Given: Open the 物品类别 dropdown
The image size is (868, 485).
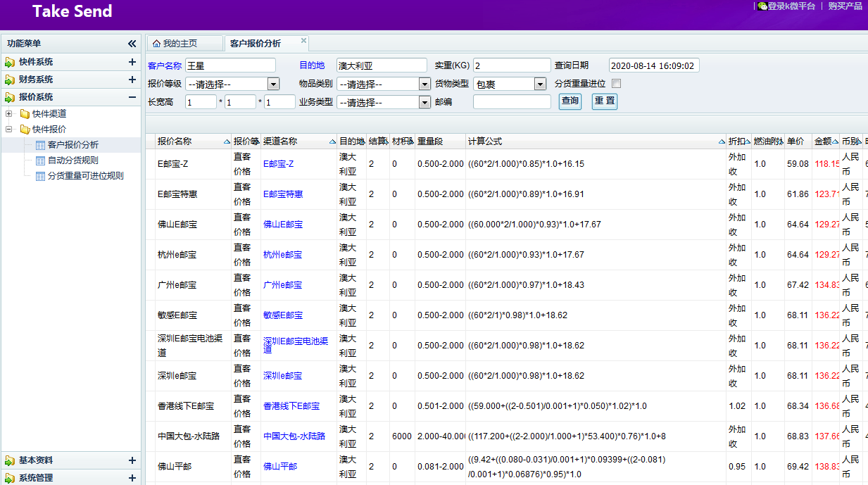Looking at the screenshot, I should tap(424, 84).
